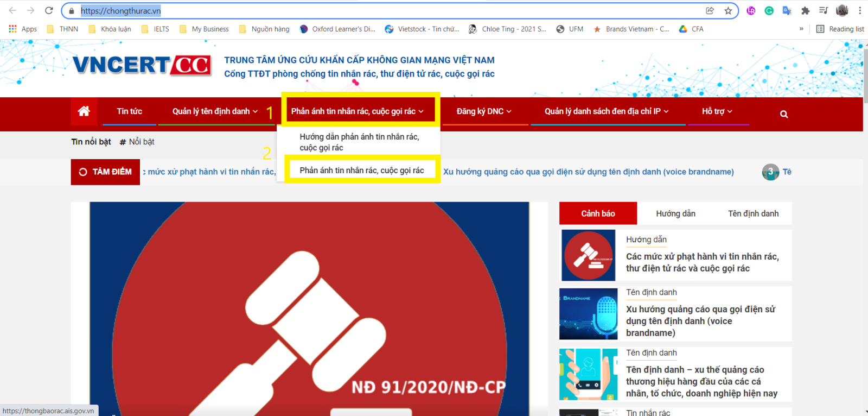This screenshot has width=868, height=416.
Task: Switch to the Tên định danh tab
Action: pyautogui.click(x=753, y=213)
